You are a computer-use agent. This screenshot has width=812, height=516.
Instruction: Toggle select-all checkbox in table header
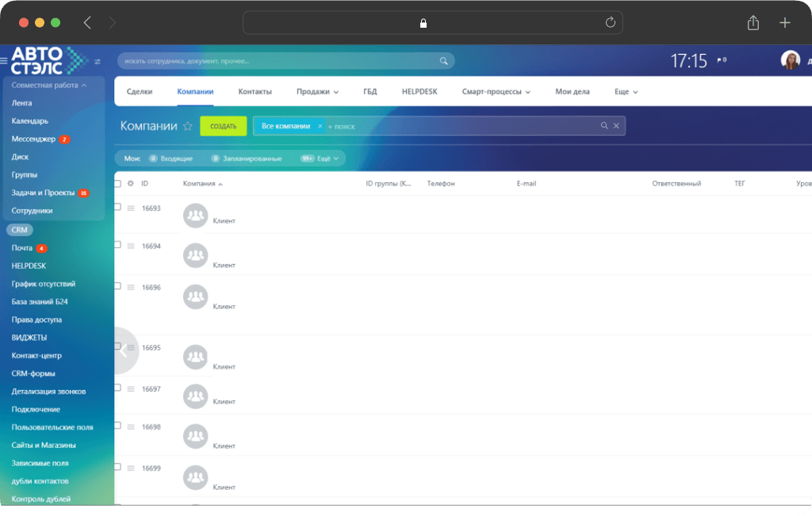pos(117,183)
